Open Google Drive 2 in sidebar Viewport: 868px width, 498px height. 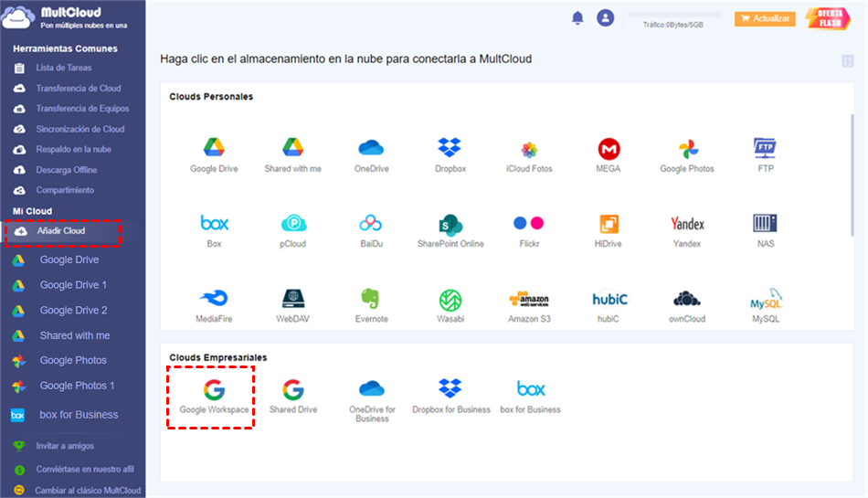(73, 311)
